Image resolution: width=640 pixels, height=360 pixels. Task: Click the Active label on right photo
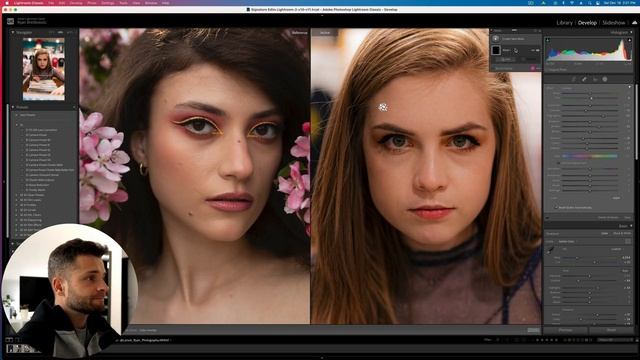pyautogui.click(x=325, y=32)
